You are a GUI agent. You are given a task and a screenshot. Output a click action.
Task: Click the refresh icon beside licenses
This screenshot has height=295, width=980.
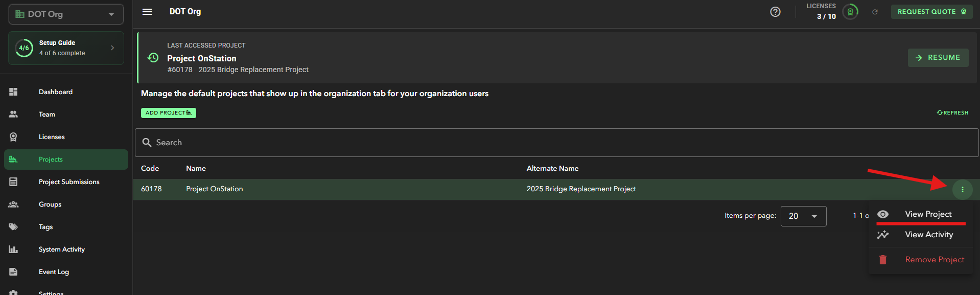click(x=875, y=12)
